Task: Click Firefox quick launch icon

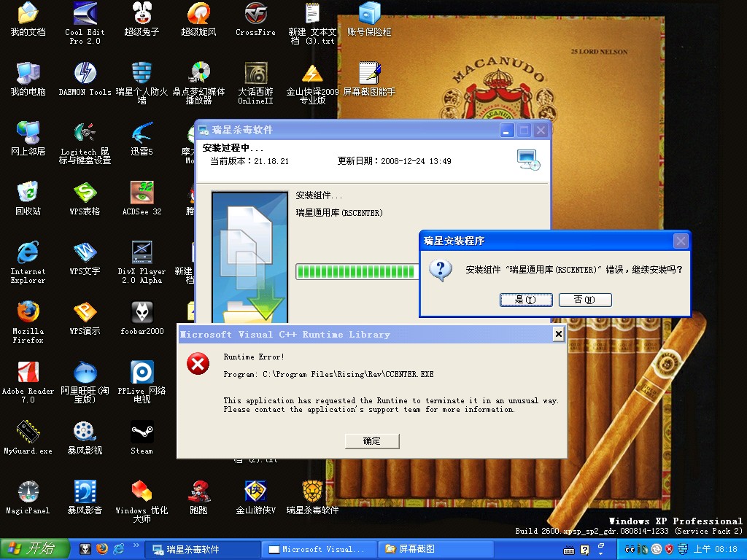Action: click(x=102, y=549)
